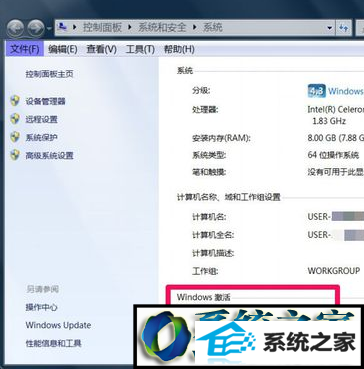Select 系统和安全 in the address breadcrumb
This screenshot has width=364, height=369.
pyautogui.click(x=162, y=28)
